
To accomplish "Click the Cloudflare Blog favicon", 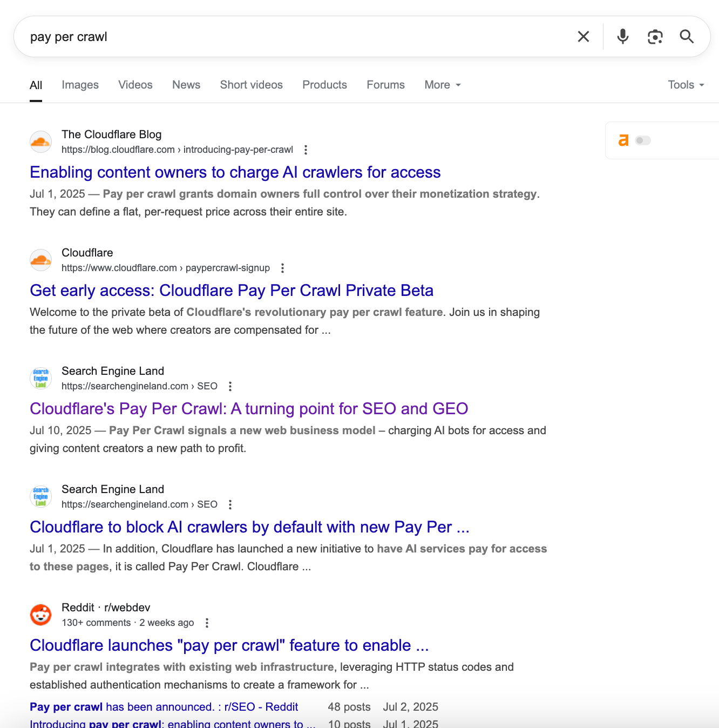I will click(40, 141).
